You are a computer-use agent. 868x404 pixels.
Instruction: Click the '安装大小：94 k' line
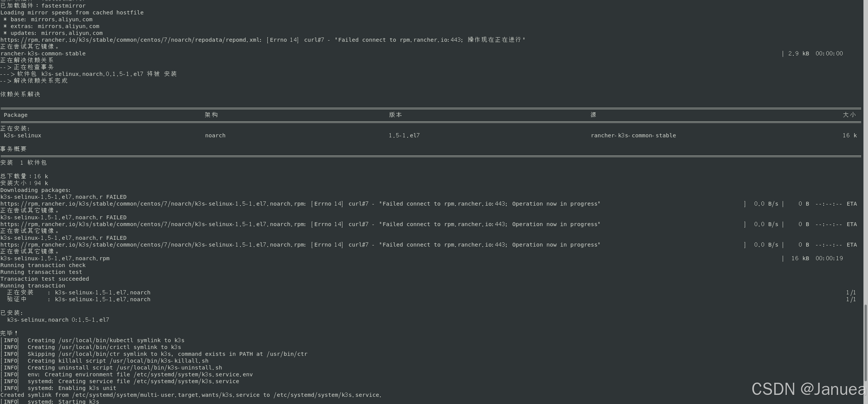click(x=24, y=183)
